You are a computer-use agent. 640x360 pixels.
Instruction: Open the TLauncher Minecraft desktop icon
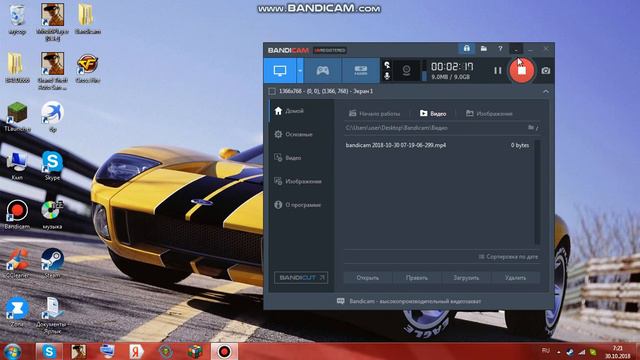tap(17, 117)
